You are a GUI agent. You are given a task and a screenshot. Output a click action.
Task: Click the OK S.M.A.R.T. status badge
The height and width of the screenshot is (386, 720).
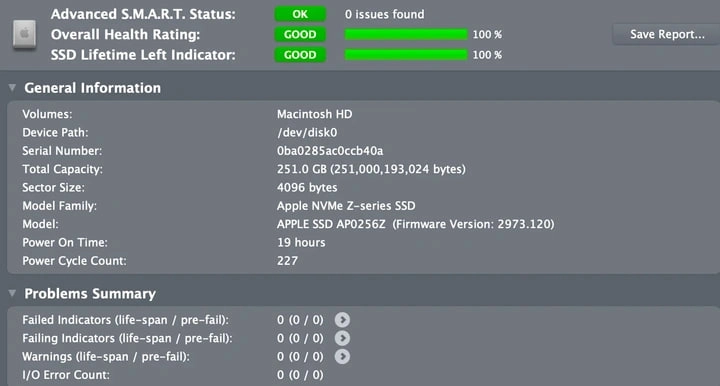300,14
